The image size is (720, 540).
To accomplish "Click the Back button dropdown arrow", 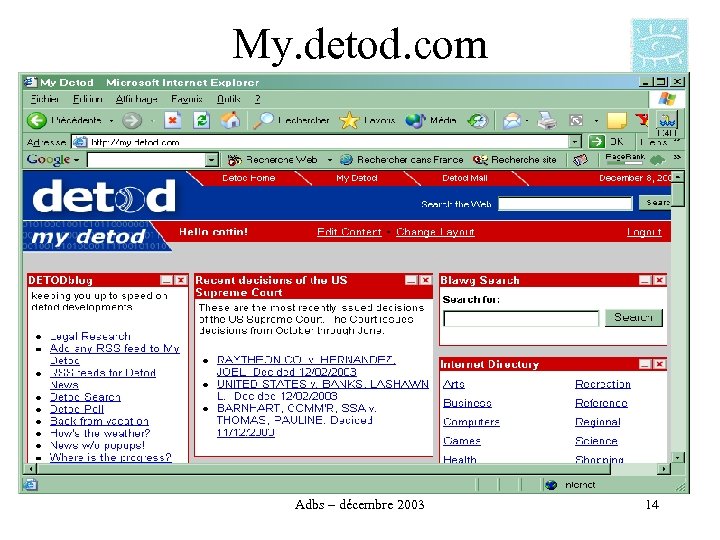I will pos(111,121).
